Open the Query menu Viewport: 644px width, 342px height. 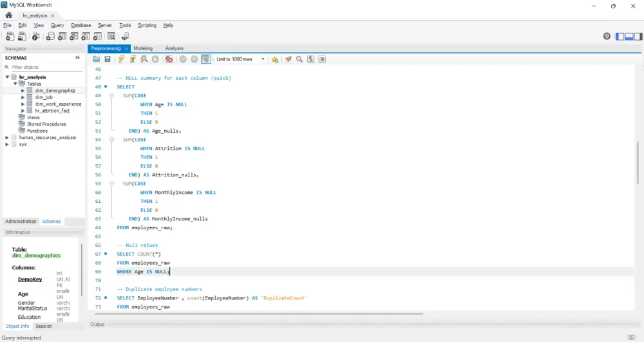click(x=57, y=25)
